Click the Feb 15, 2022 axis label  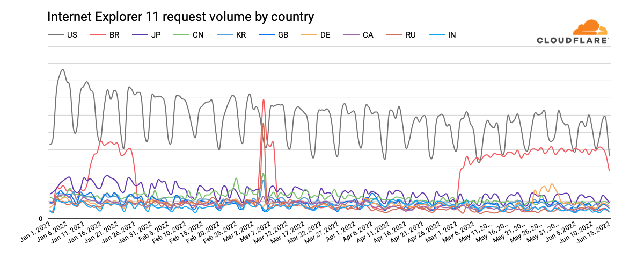[186, 233]
